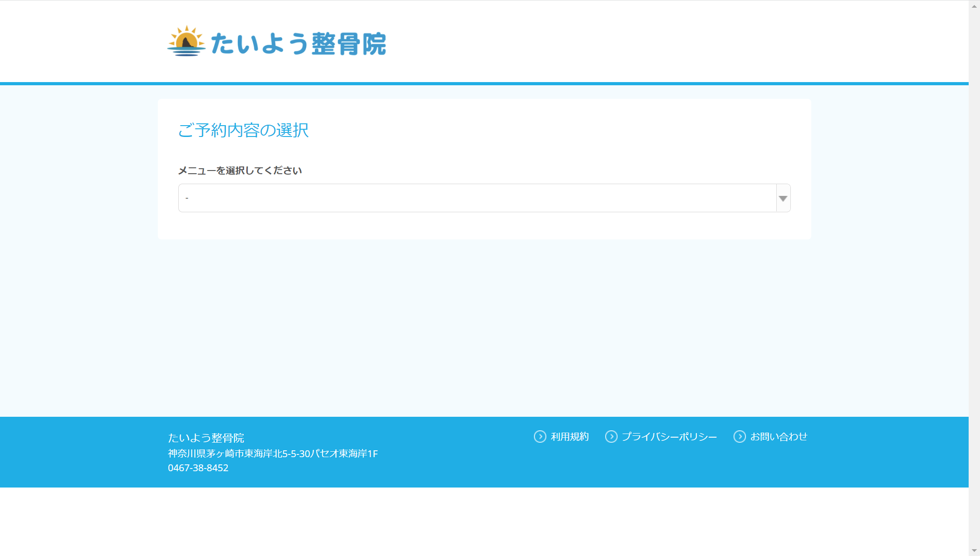The height and width of the screenshot is (556, 980).
Task: Click the ご予約内容の選択 heading
Action: point(243,131)
